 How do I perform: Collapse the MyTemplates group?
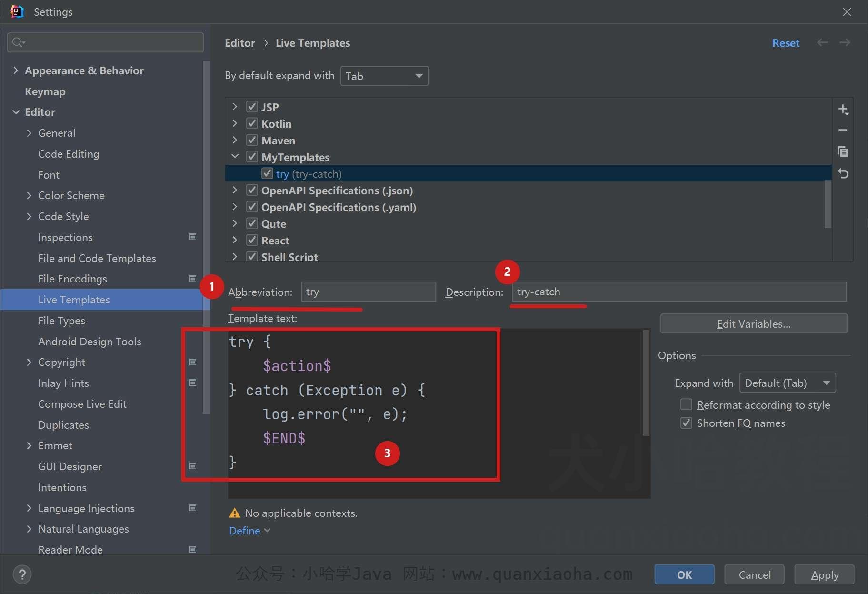[235, 156]
